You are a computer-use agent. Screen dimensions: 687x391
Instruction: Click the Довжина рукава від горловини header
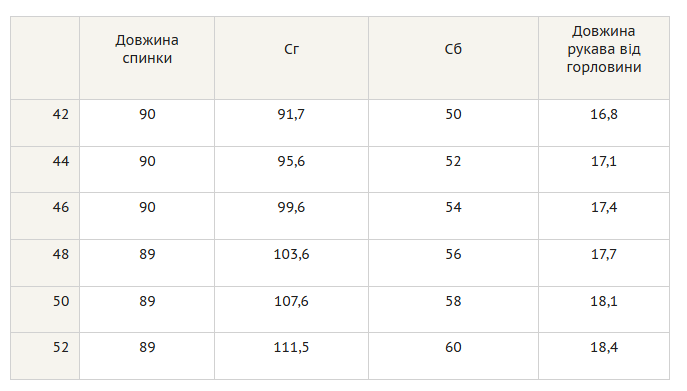pyautogui.click(x=604, y=50)
